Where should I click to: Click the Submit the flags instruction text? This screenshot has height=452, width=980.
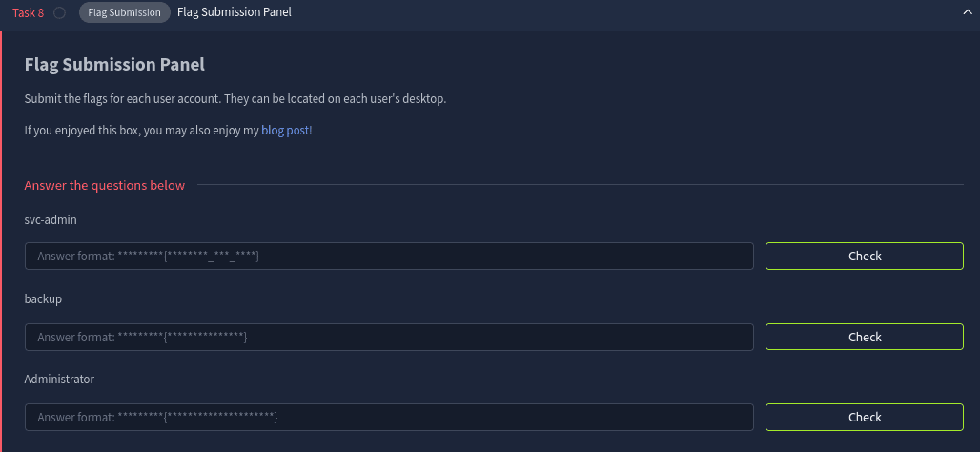point(235,99)
